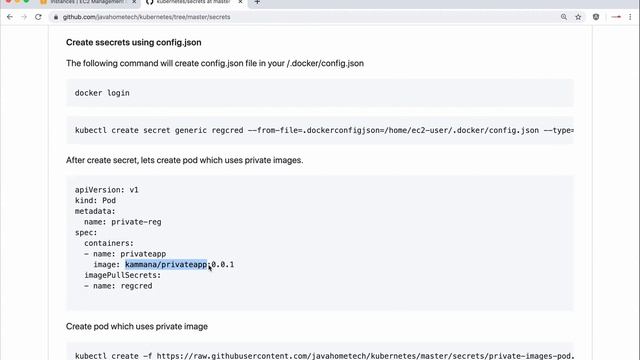Click the 'kubectl create -f https://raw.githubusercontent.com' command
The height and width of the screenshot is (360, 640).
[324, 356]
